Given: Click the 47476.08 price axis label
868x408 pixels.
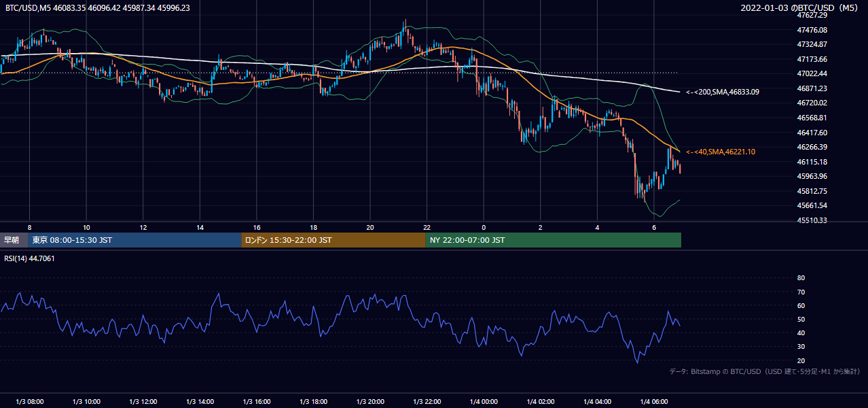Looking at the screenshot, I should click(812, 30).
